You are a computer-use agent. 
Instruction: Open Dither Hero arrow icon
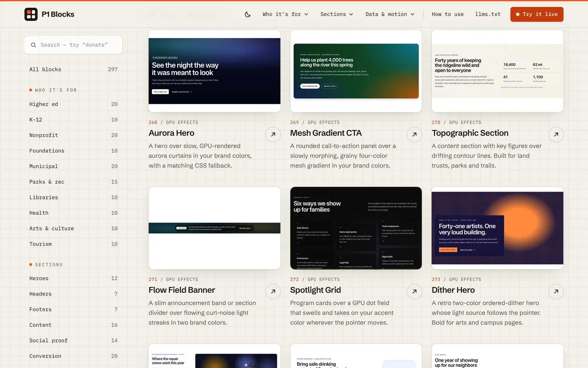[556, 291]
